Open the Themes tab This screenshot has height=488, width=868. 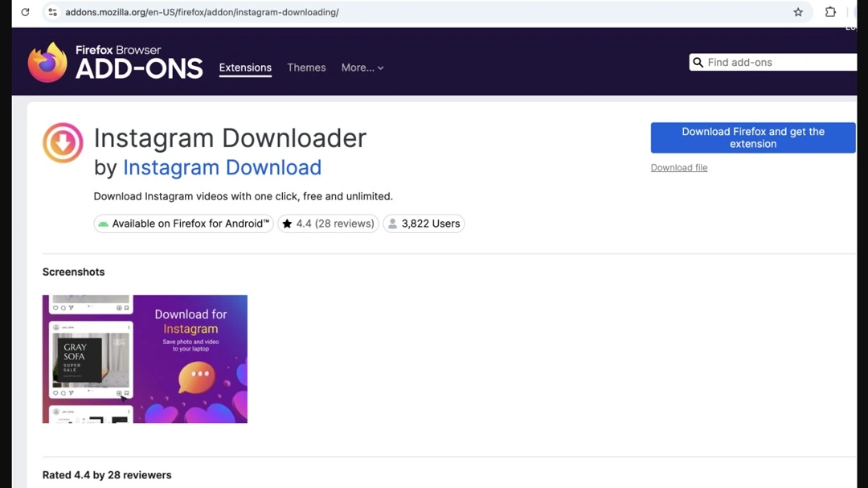306,68
